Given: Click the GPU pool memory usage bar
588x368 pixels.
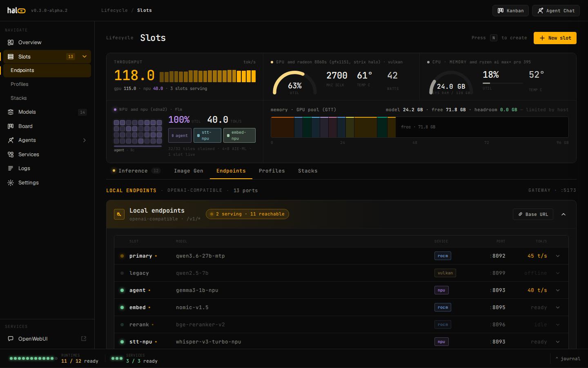Looking at the screenshot, I should click(x=419, y=127).
